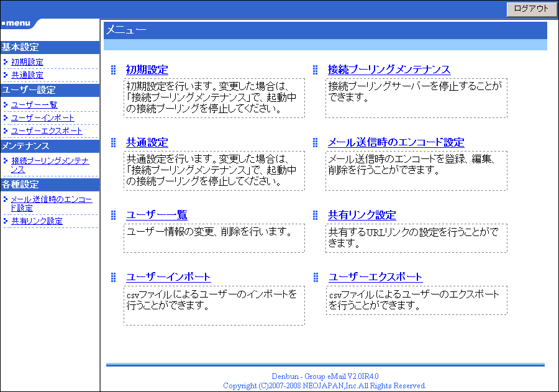Open ユーザー一覧 link in main panel
Viewport: 559px width, 392px height.
(157, 215)
